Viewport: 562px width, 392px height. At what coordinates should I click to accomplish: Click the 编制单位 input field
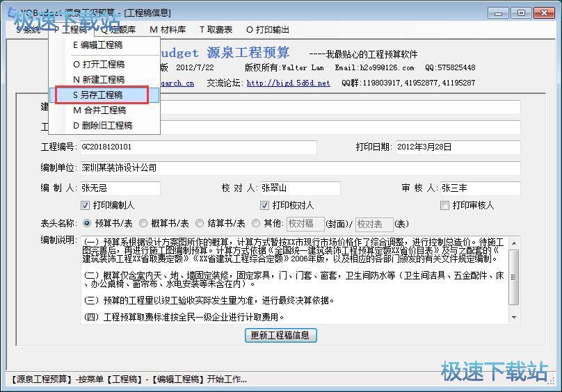300,168
